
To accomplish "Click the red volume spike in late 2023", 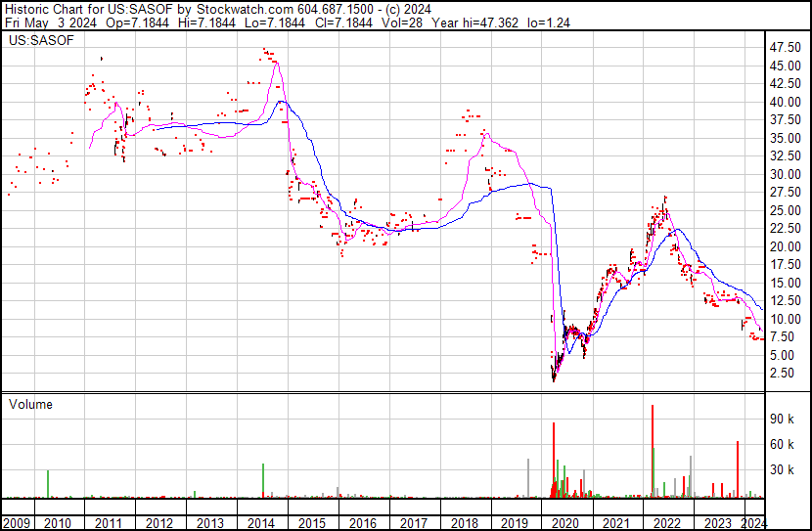I will [738, 469].
